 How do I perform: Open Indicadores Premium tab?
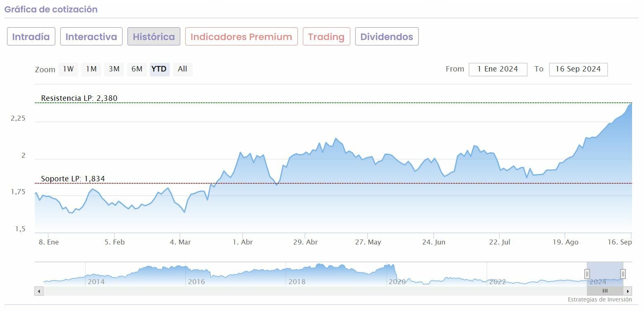click(241, 37)
